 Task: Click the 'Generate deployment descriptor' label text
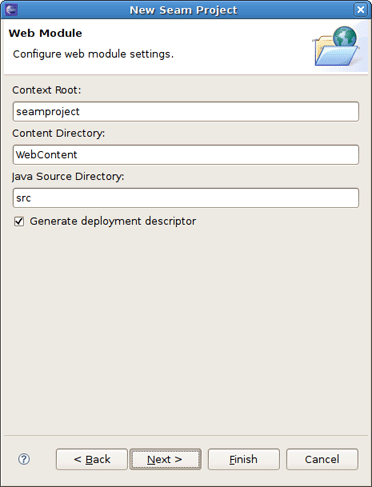[x=113, y=221]
